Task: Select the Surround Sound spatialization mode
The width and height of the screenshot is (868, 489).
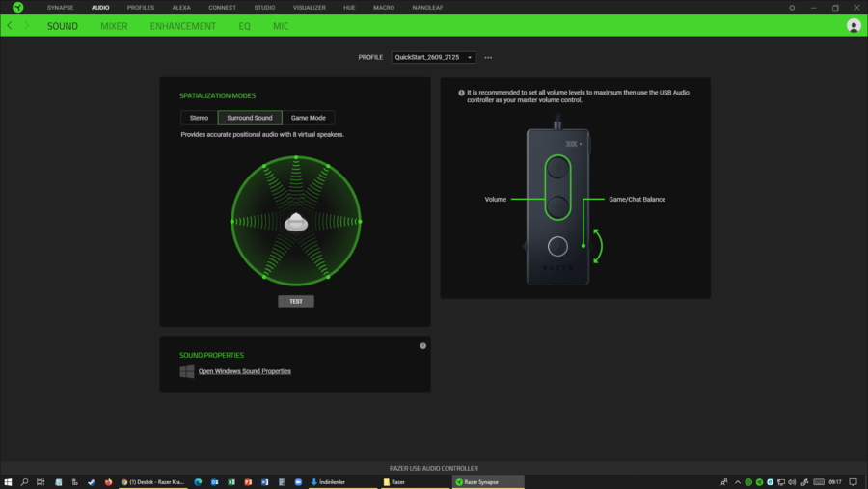Action: click(250, 118)
